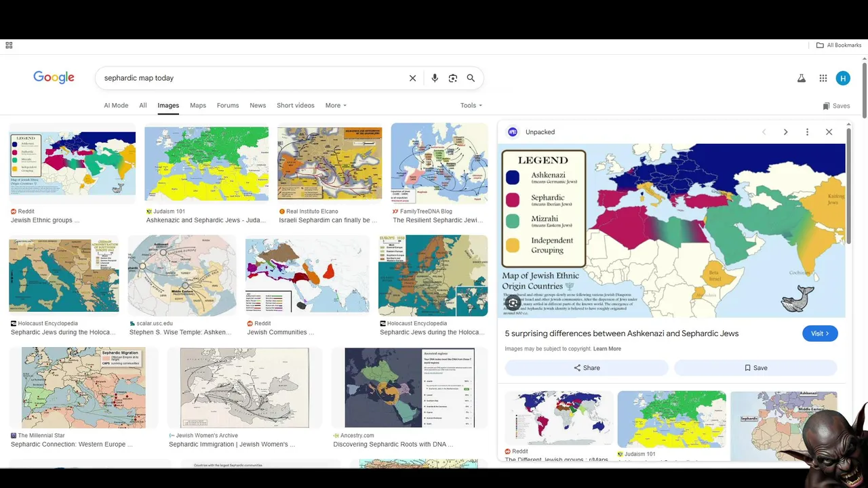Open the large Jewish ethnic origin map image
This screenshot has width=868, height=488.
tap(671, 230)
